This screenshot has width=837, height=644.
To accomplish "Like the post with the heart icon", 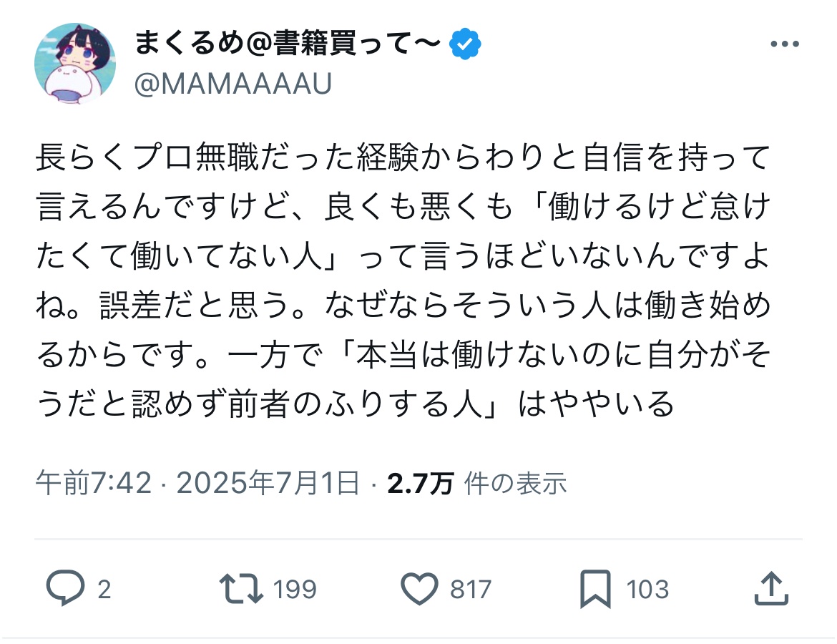I will tap(419, 588).
